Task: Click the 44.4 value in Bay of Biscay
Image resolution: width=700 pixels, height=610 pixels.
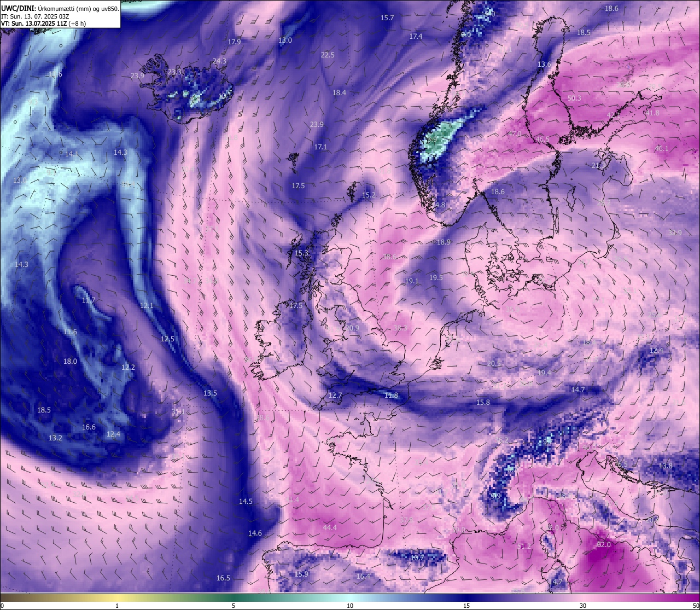Action: click(x=330, y=528)
